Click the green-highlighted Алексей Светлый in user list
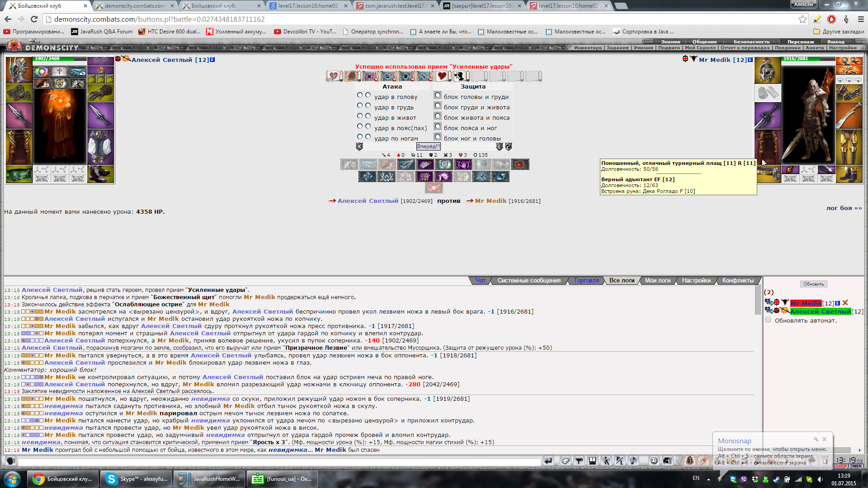 821,311
